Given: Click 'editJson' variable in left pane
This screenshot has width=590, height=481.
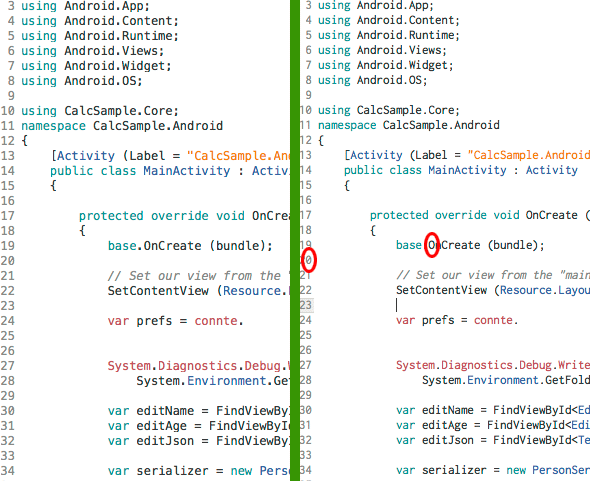Looking at the screenshot, I should click(165, 441).
